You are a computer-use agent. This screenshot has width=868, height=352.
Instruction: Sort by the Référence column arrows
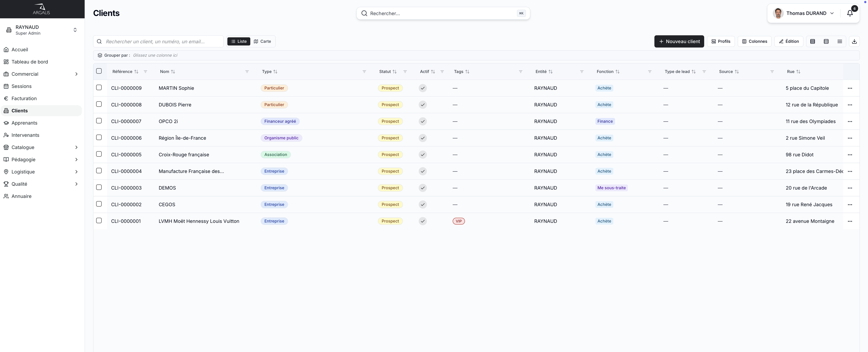coord(136,72)
